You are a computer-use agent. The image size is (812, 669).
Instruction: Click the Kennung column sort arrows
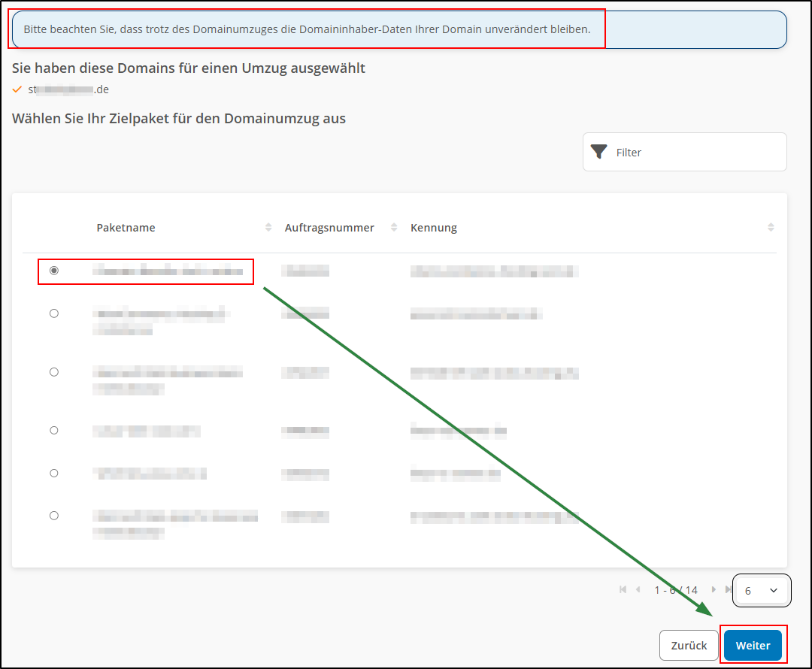771,226
